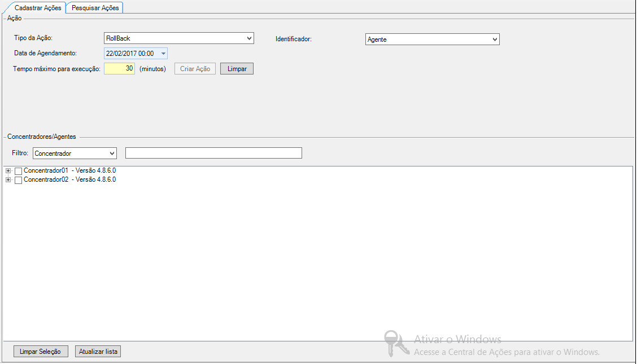637x364 pixels.
Task: Click the Tipo da Ação label
Action: (33, 38)
